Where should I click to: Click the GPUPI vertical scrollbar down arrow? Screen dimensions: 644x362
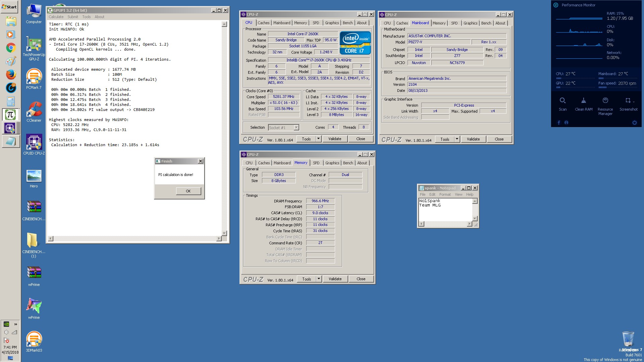coord(224,233)
